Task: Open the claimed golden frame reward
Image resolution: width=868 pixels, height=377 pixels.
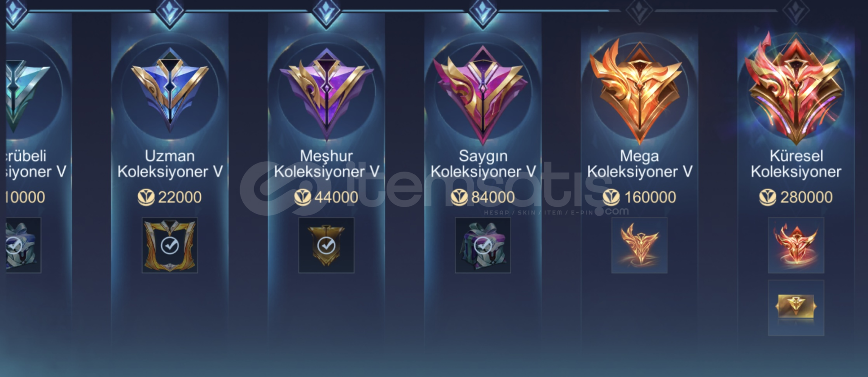Action: [170, 245]
